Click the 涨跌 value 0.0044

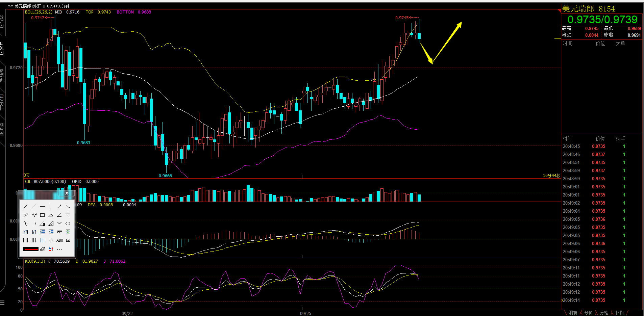coord(592,35)
